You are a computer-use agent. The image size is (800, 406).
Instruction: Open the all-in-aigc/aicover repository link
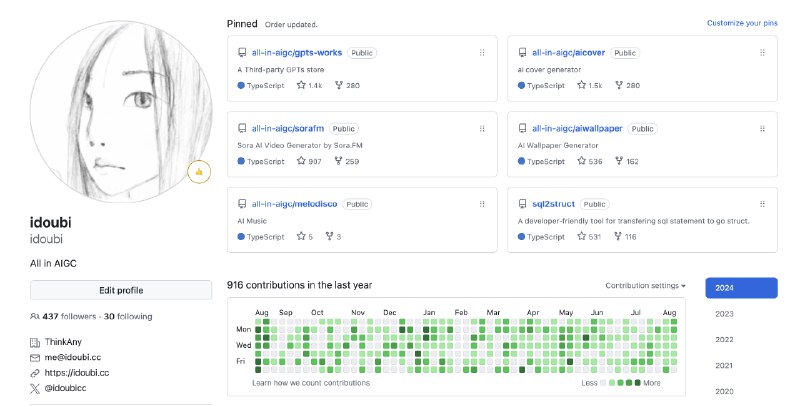click(x=568, y=53)
